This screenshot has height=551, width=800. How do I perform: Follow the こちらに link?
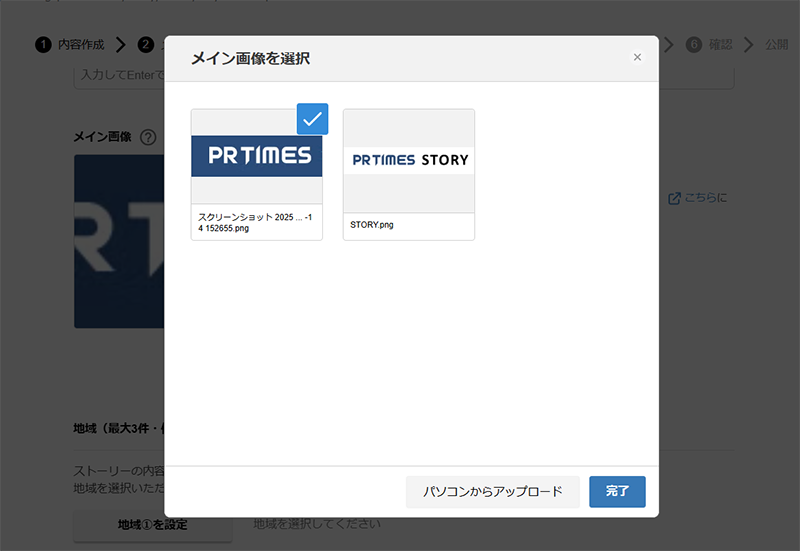tap(705, 198)
